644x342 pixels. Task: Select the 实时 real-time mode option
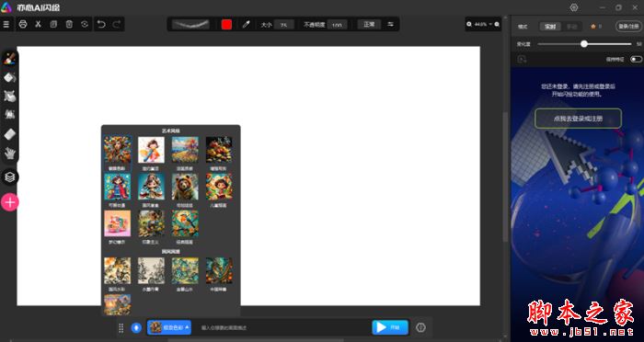(550, 27)
